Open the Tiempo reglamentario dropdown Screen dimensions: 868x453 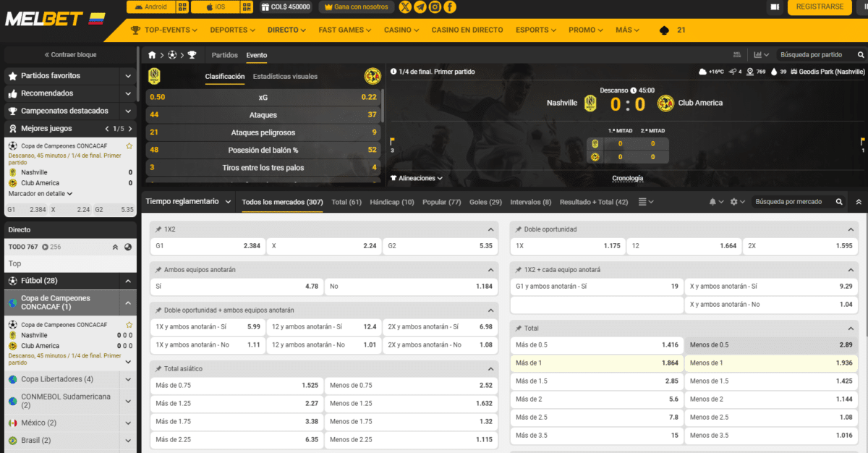[188, 202]
